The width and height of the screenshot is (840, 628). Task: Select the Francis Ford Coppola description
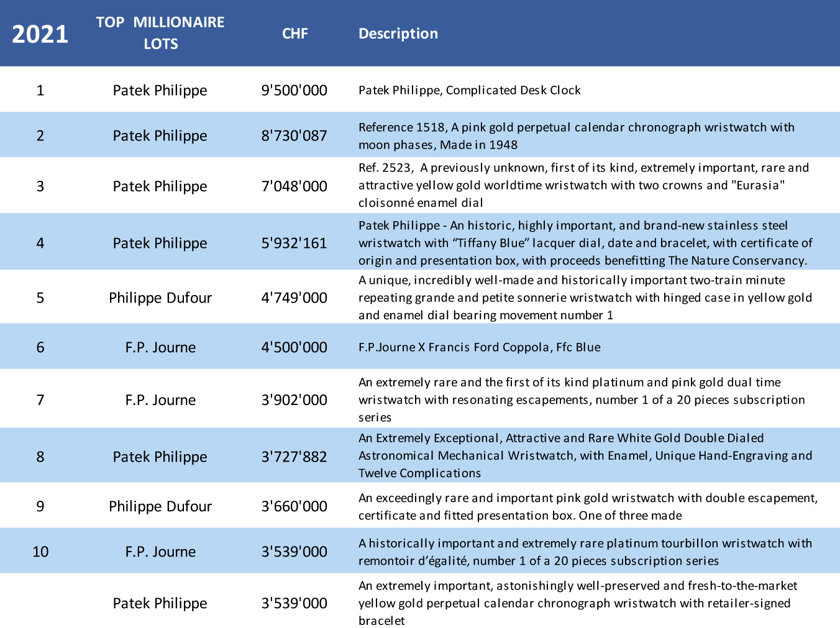point(480,347)
